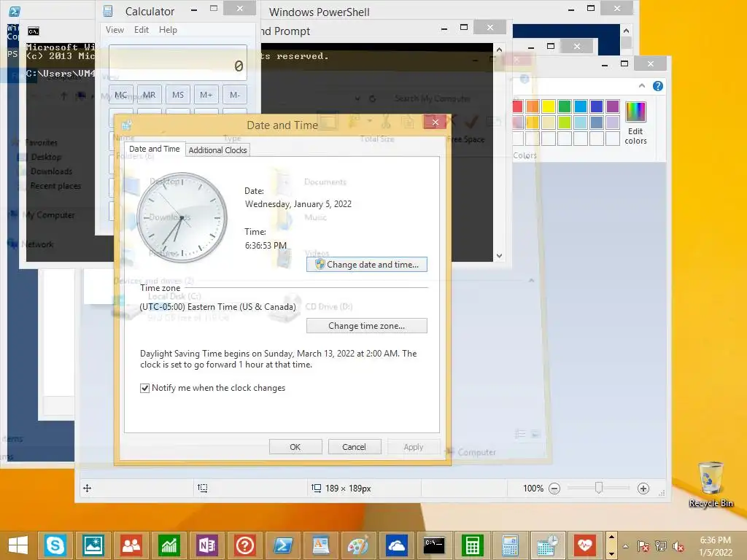Screen dimensions: 747x560
Task: Switch to desktop Calculator taskbar icon
Action: click(x=510, y=545)
